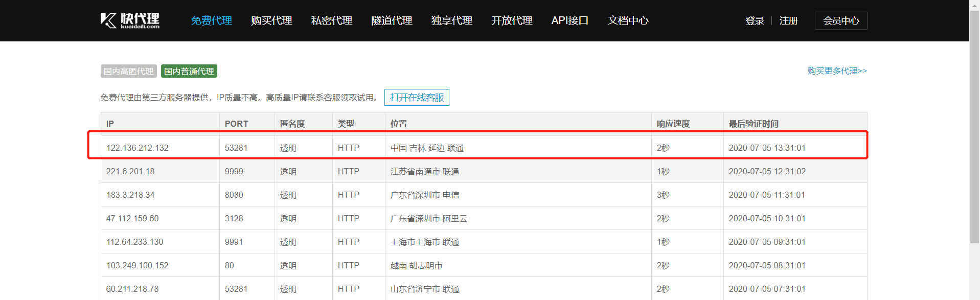The width and height of the screenshot is (980, 300).
Task: Click location 越南 胡志明市
Action: tap(417, 265)
